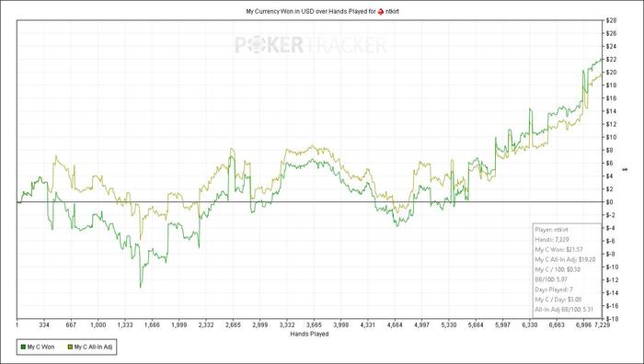
Task: Click the 'BB/100: 5.97' stat
Action: click(551, 279)
